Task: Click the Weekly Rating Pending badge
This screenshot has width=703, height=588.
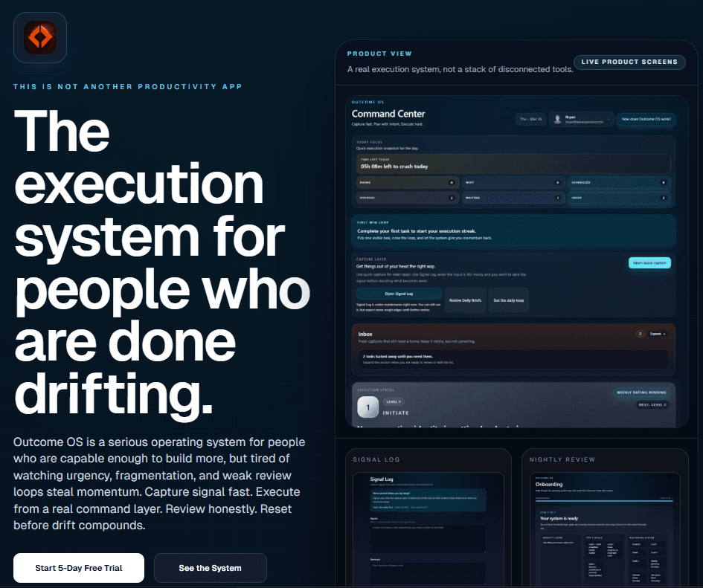Action: coord(641,392)
